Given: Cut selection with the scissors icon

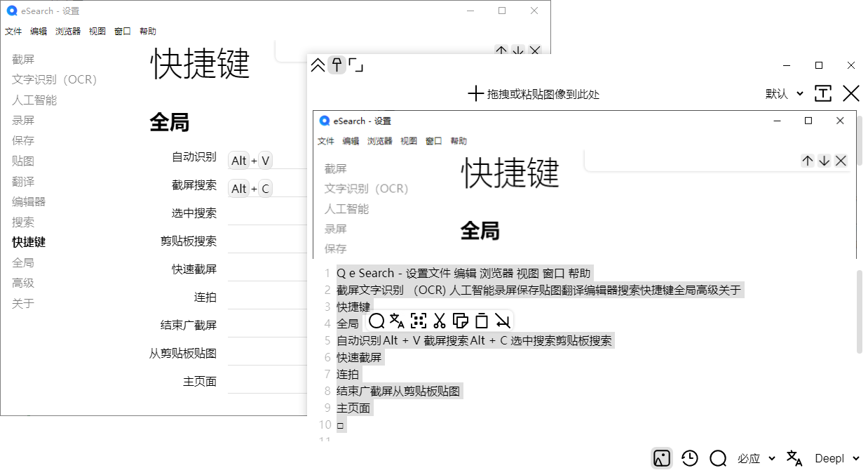Looking at the screenshot, I should tap(440, 321).
